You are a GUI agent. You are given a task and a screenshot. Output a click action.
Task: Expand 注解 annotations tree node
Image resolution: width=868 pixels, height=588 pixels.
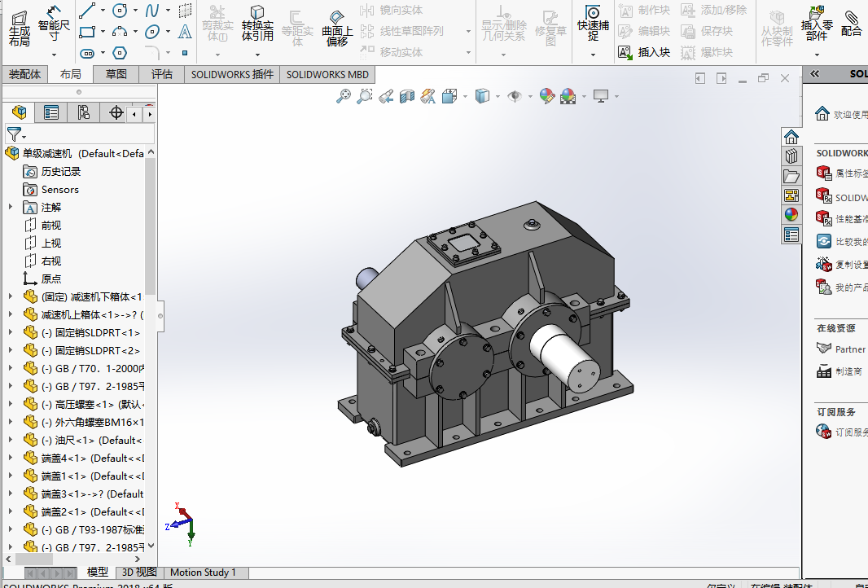[10, 207]
